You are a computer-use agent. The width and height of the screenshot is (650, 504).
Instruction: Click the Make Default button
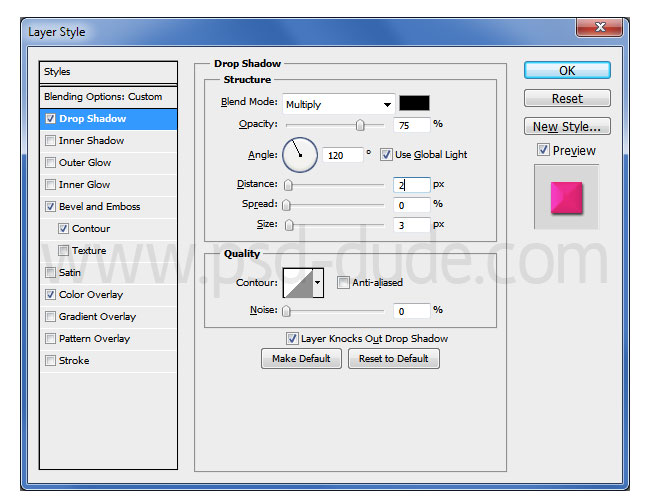pyautogui.click(x=301, y=359)
